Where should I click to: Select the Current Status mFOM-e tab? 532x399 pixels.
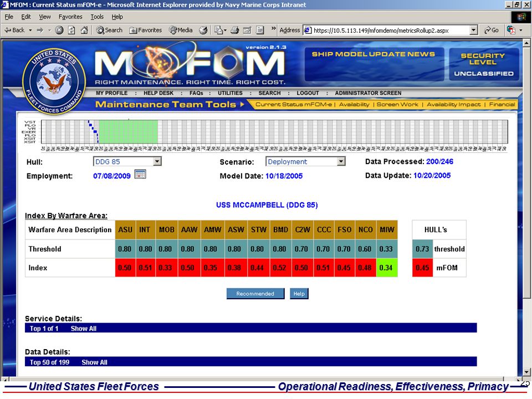pos(294,105)
